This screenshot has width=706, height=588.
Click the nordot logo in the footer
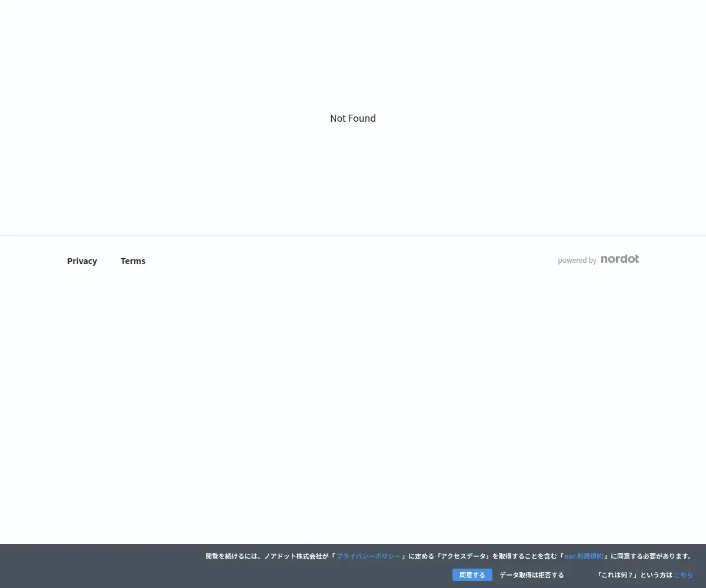coord(620,259)
